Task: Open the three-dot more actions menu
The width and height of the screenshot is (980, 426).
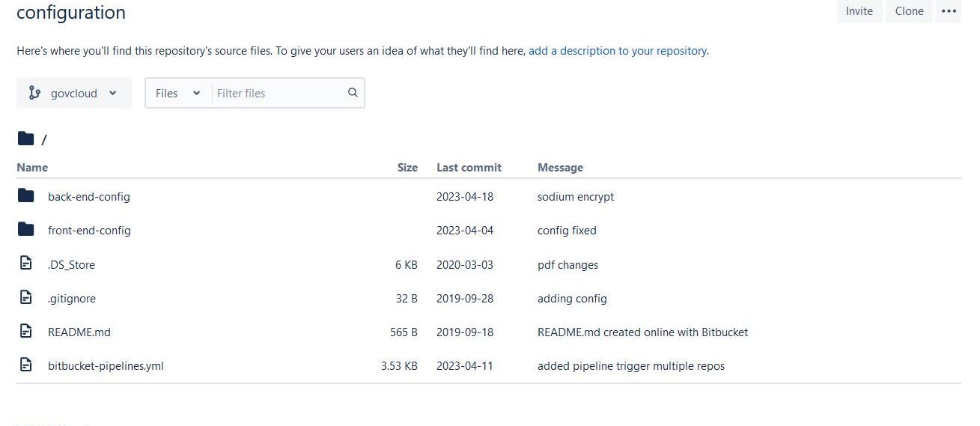Action: [949, 11]
